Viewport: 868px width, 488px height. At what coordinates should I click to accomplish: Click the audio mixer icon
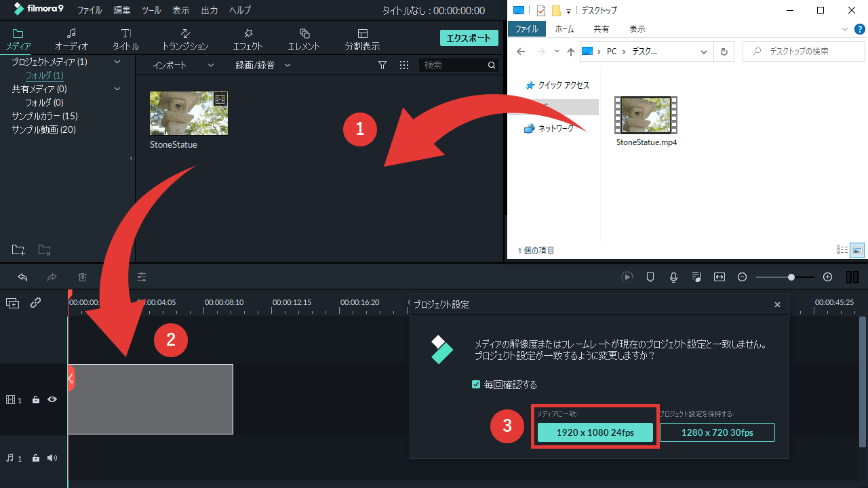click(x=696, y=277)
